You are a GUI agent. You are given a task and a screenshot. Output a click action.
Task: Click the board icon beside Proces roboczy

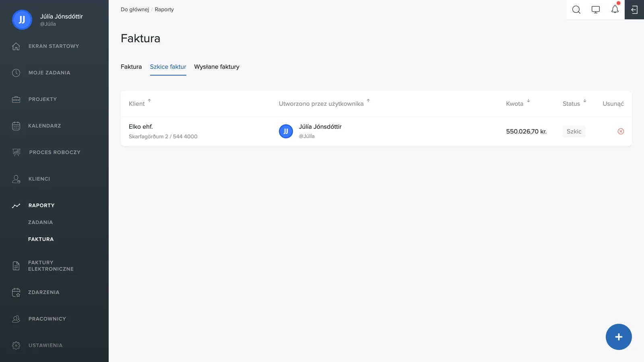pyautogui.click(x=17, y=152)
